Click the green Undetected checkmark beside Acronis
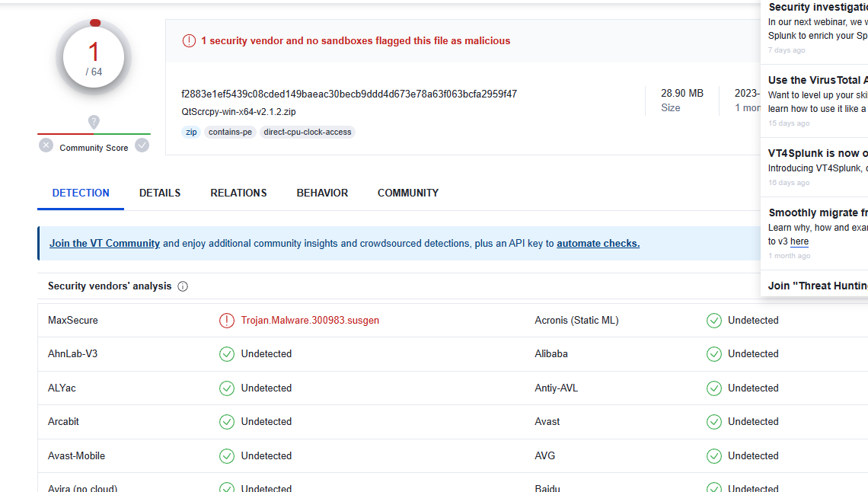 [x=713, y=320]
